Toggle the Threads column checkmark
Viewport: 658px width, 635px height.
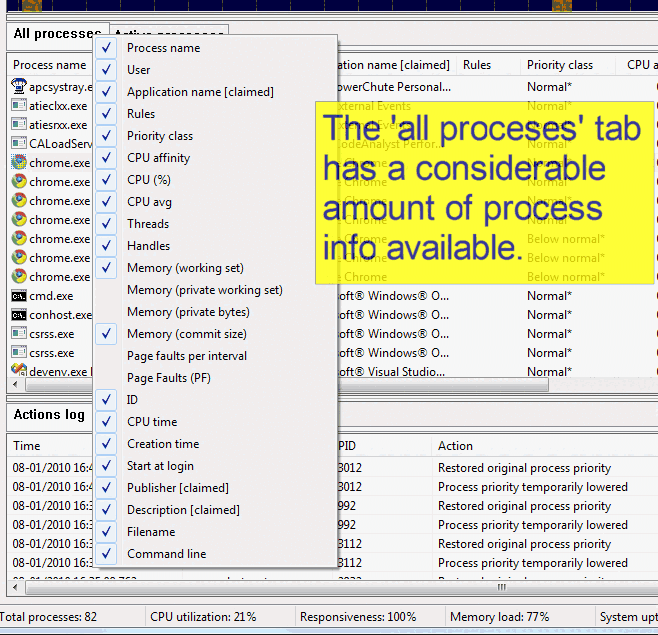click(106, 223)
